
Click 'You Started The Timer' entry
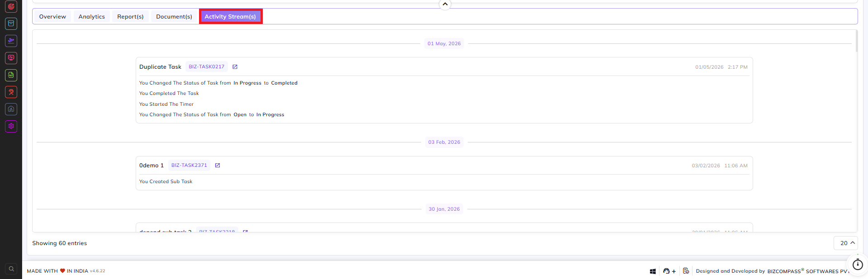pyautogui.click(x=166, y=104)
